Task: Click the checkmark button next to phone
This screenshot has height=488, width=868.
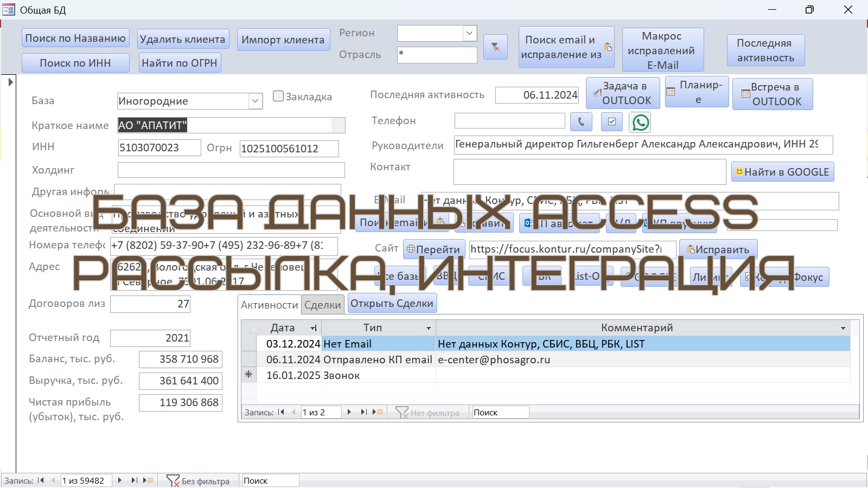Action: tap(612, 122)
